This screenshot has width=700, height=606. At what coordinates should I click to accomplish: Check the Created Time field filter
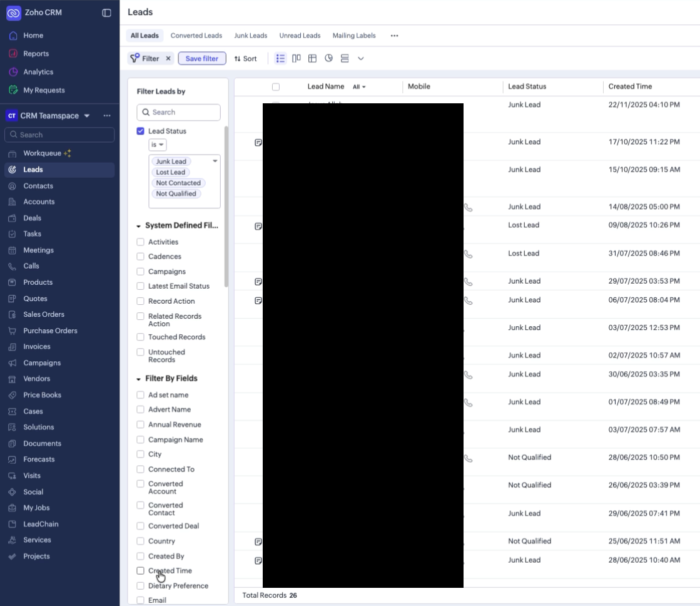click(x=141, y=571)
